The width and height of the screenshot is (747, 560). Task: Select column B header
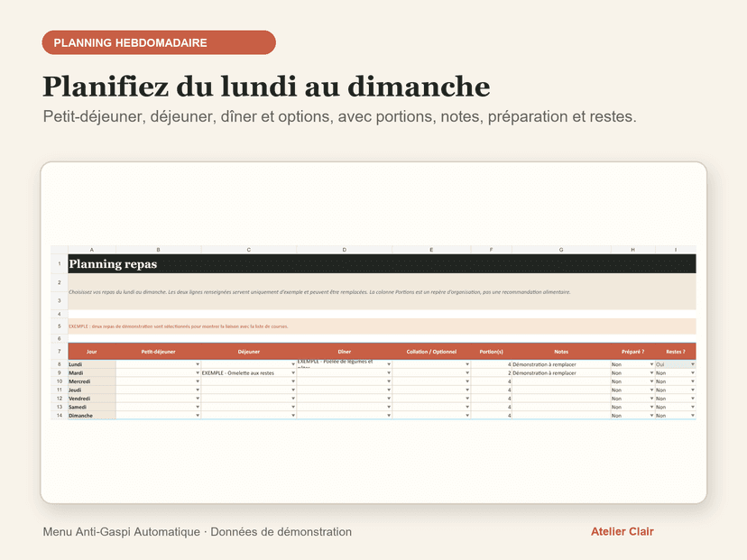[159, 250]
